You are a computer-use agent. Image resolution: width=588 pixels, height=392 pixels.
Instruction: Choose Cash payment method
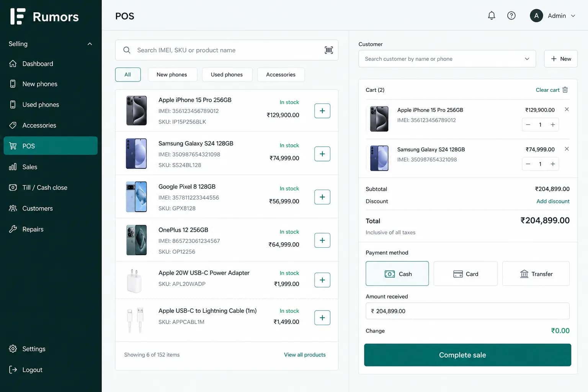tap(397, 274)
